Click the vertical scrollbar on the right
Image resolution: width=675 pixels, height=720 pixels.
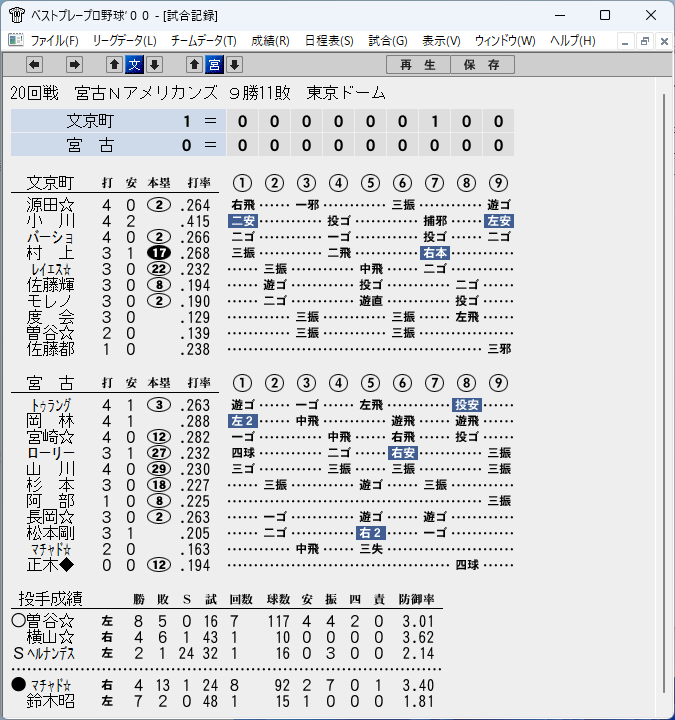[x=664, y=394]
